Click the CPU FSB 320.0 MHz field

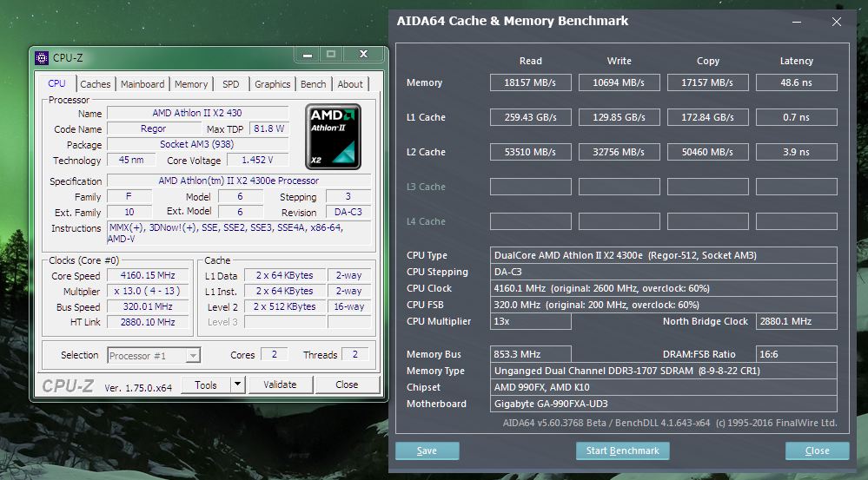click(x=663, y=305)
